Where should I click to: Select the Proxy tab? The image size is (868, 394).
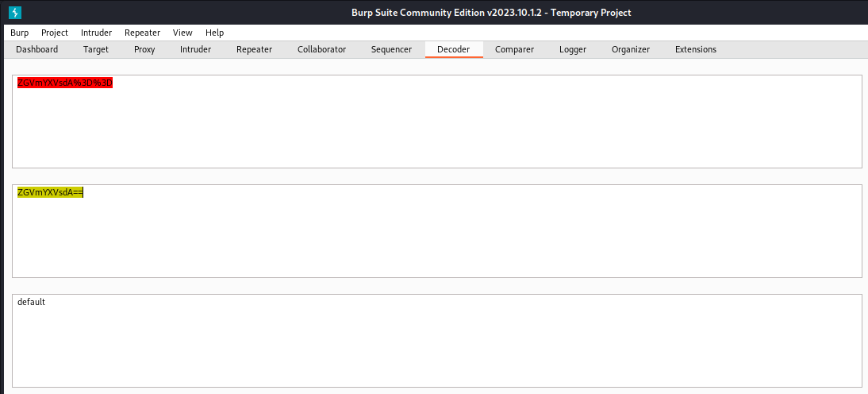tap(144, 49)
